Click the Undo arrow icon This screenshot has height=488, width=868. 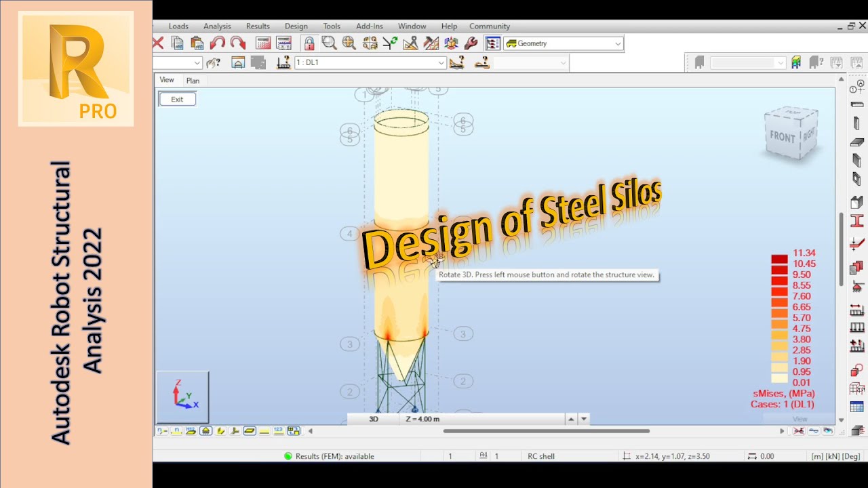click(218, 43)
